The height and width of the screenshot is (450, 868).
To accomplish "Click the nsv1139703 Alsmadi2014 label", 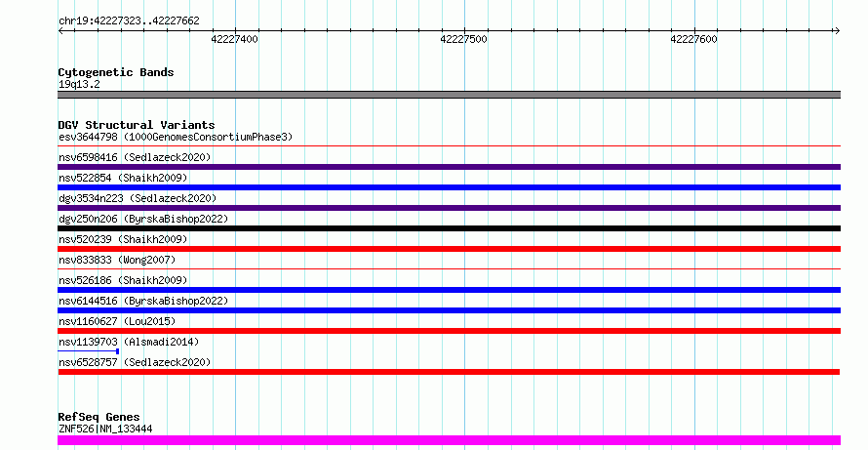I will (129, 342).
